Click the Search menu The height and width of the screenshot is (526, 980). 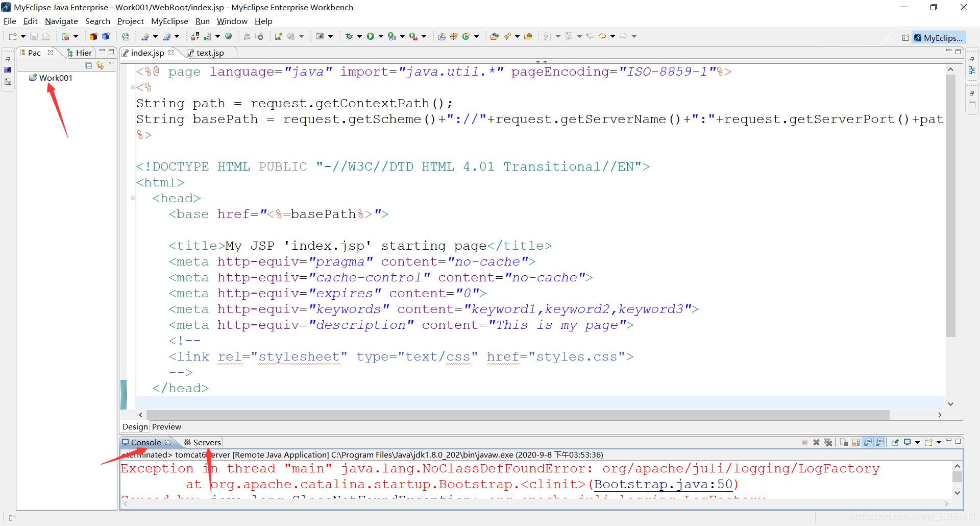[97, 21]
